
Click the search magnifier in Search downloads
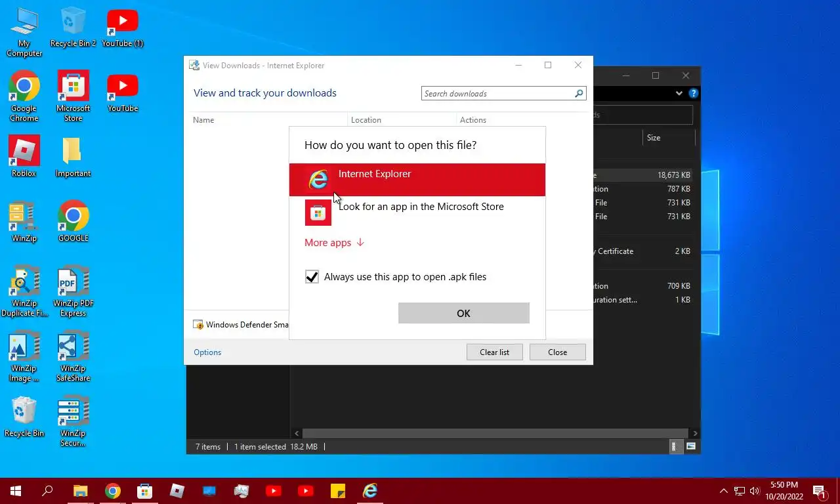(579, 94)
